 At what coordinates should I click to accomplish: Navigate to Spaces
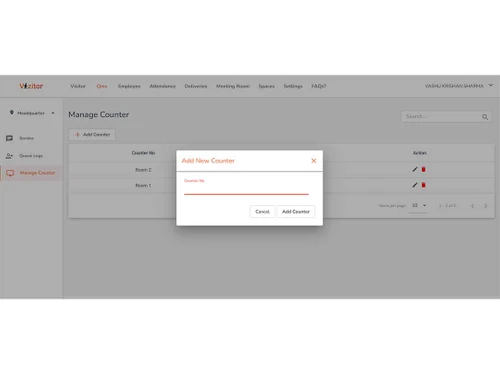[x=267, y=86]
